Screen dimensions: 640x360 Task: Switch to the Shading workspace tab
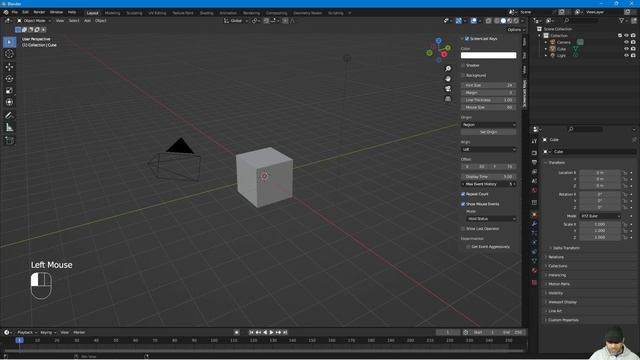coord(207,13)
